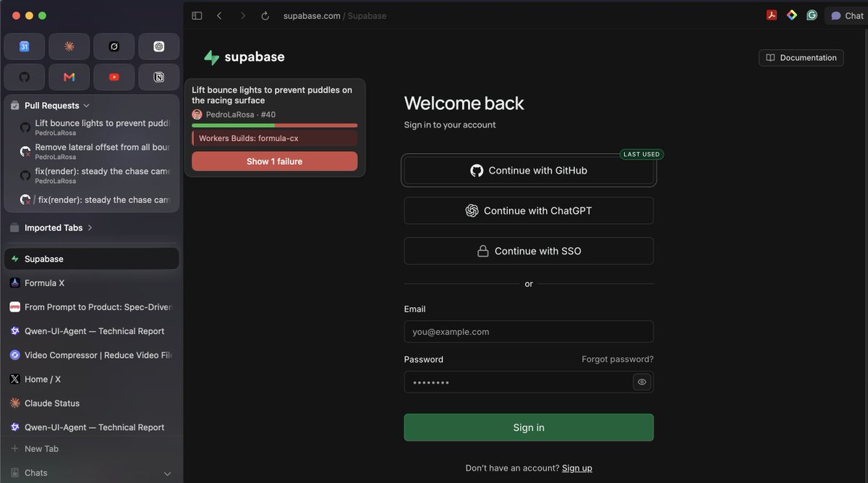Open the pinned black slashed-circle shortcut
The height and width of the screenshot is (483, 868).
114,46
